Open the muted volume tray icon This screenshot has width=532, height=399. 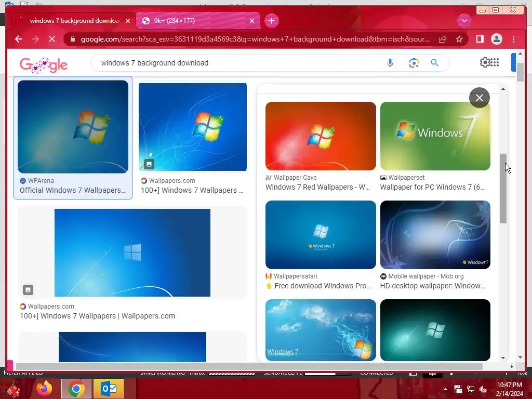pos(483,390)
